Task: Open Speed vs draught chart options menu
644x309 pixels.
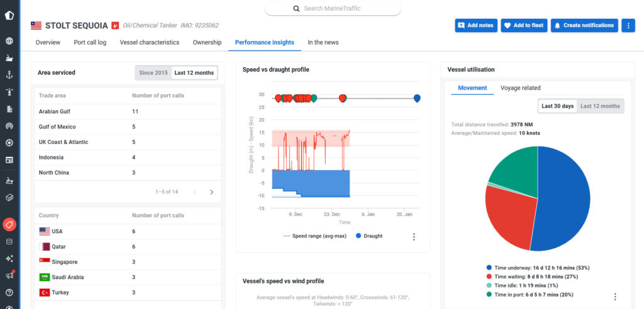Action: (x=414, y=237)
